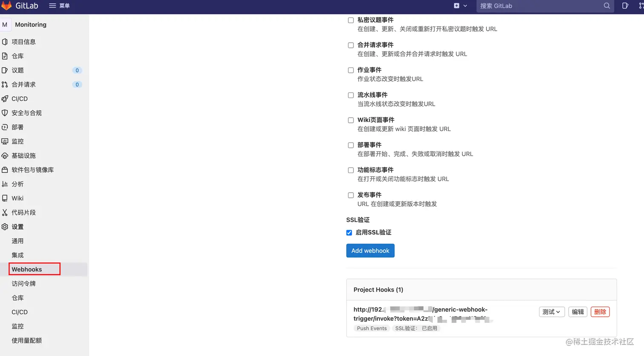Open 访问令牌 under settings
The height and width of the screenshot is (356, 644).
coord(23,284)
